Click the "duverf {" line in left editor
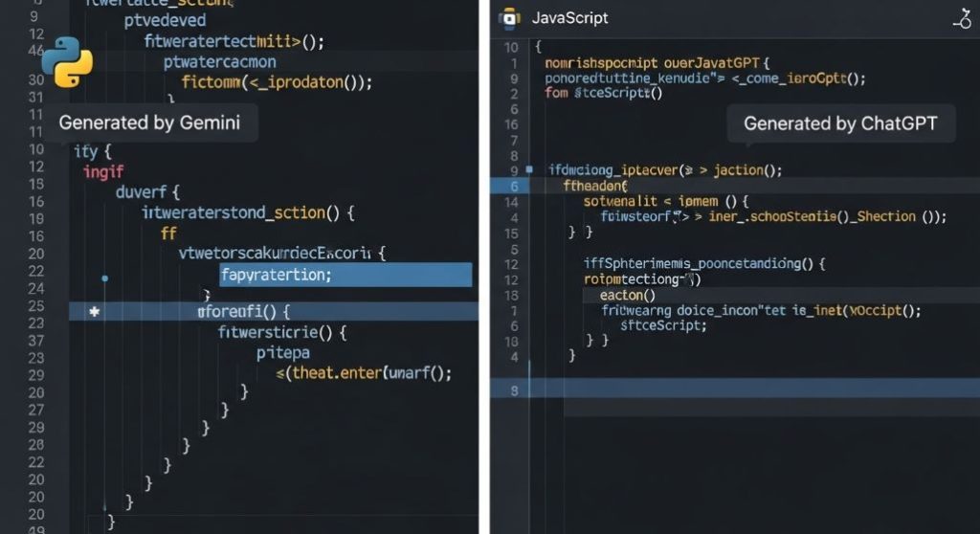Image resolution: width=980 pixels, height=534 pixels. click(147, 191)
